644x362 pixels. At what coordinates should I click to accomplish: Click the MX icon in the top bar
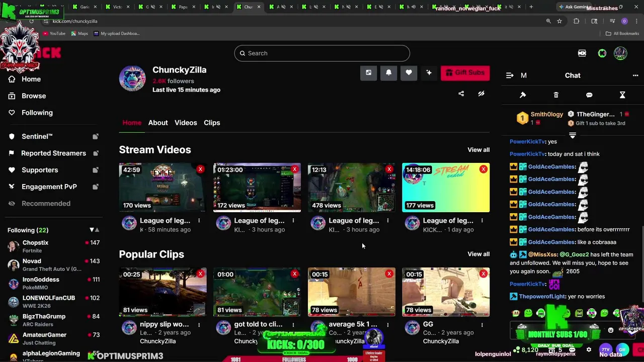[582, 53]
